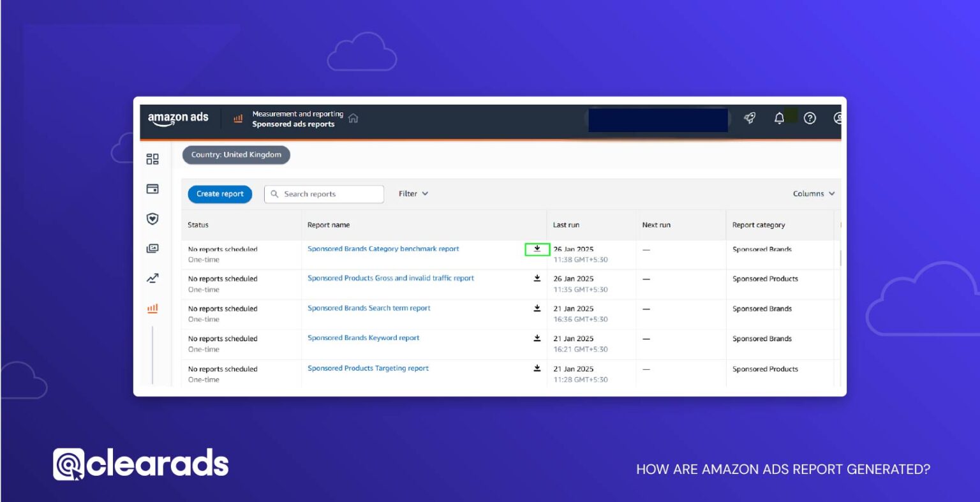Click "Sponsored Products" category in Targeting report row

click(765, 369)
